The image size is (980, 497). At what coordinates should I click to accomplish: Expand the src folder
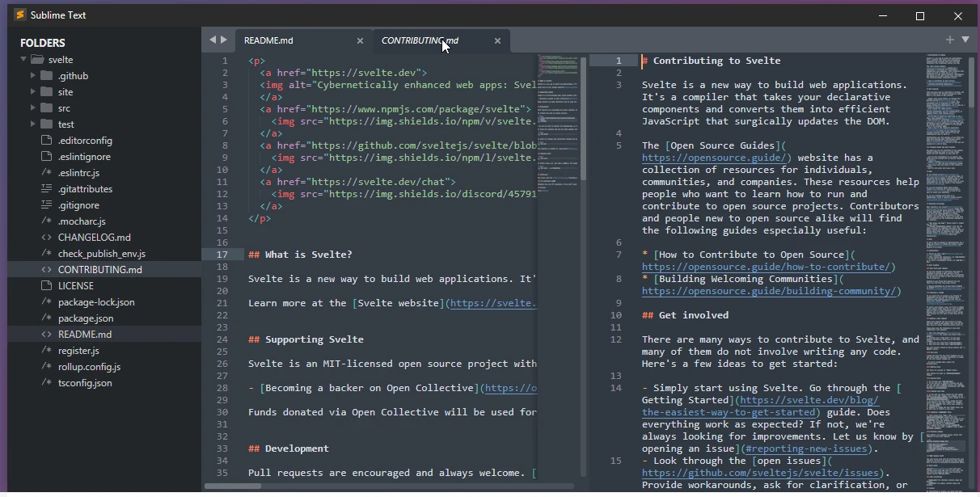tap(33, 107)
